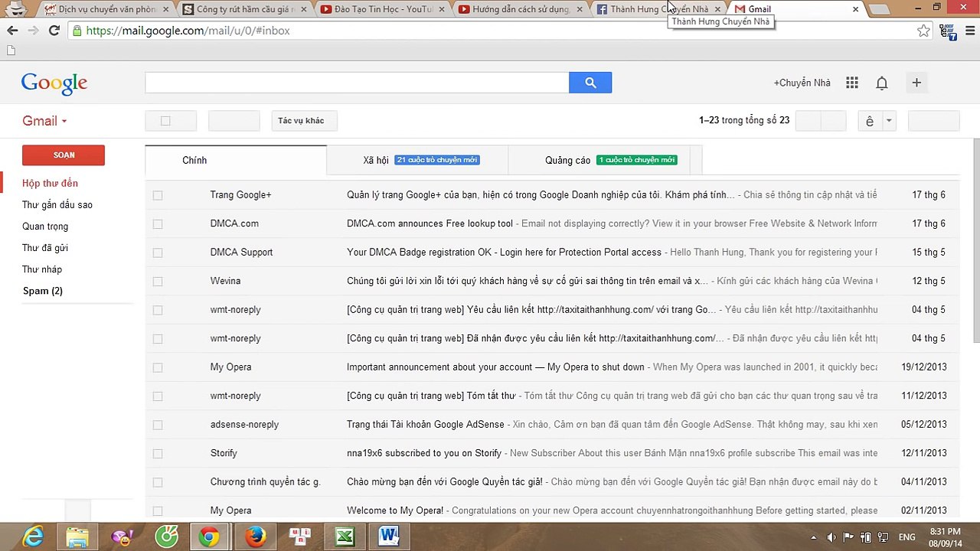Open input tools dropdown arrow

pyautogui.click(x=889, y=121)
